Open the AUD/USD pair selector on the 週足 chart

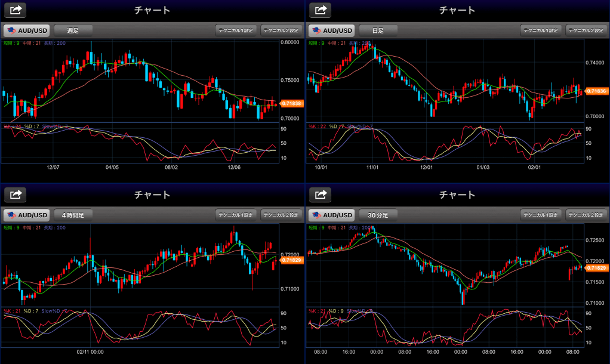point(26,30)
